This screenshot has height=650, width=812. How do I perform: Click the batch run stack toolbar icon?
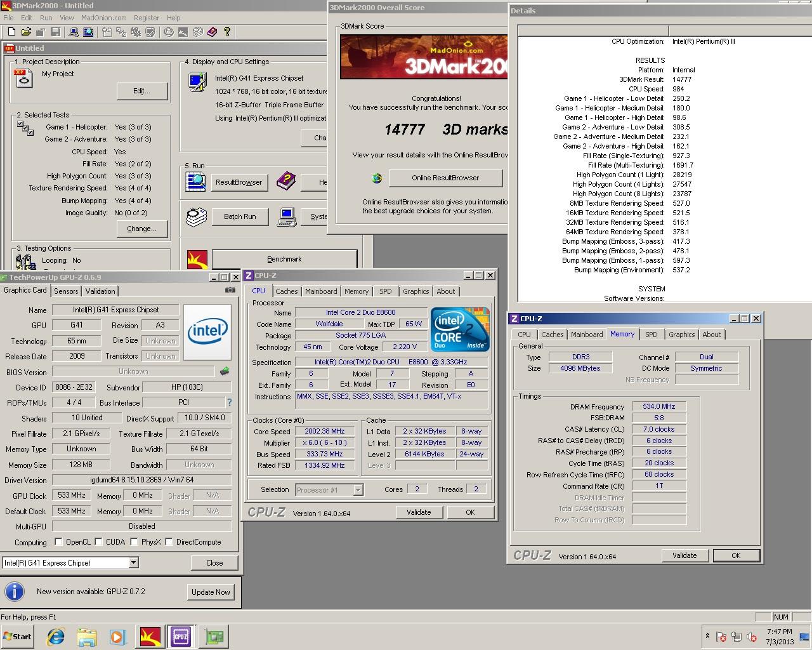point(197,32)
